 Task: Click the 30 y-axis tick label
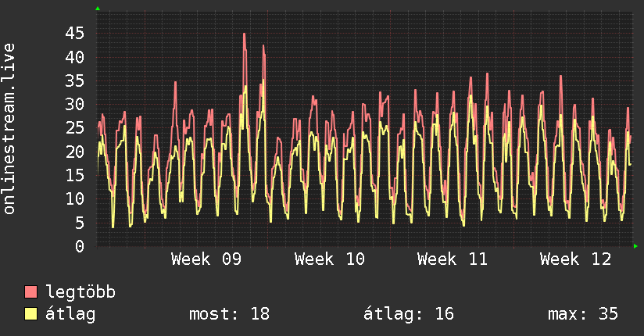tap(75, 105)
